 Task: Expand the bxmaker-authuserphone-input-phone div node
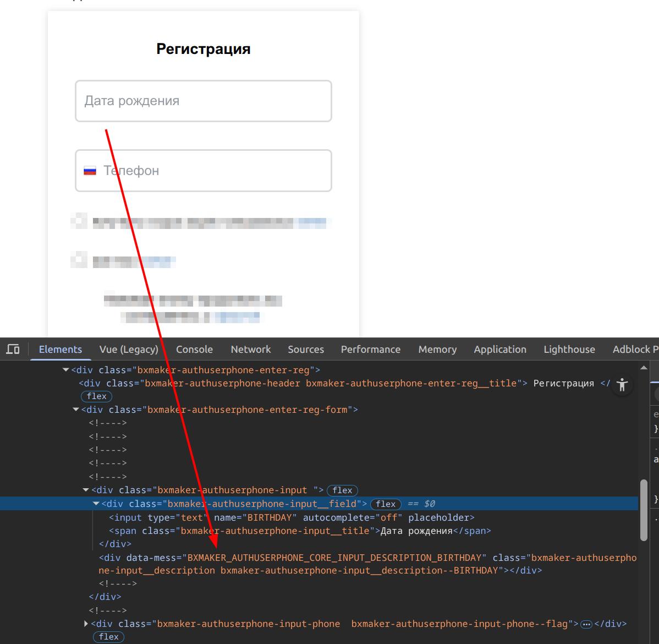86,624
